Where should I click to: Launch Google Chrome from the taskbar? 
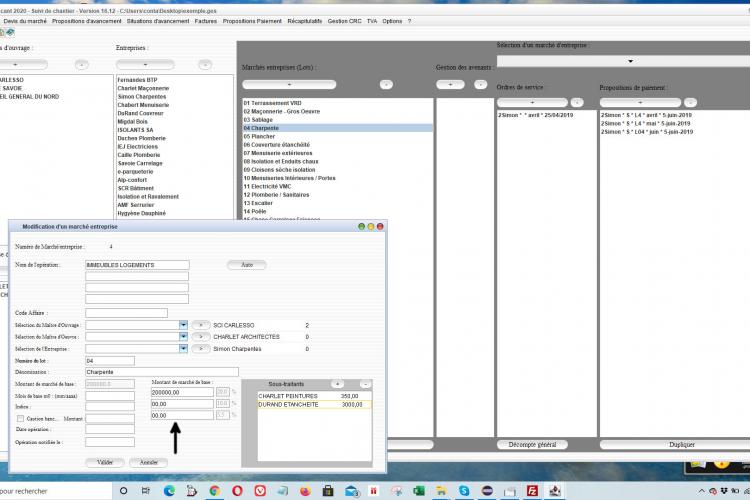(215, 490)
